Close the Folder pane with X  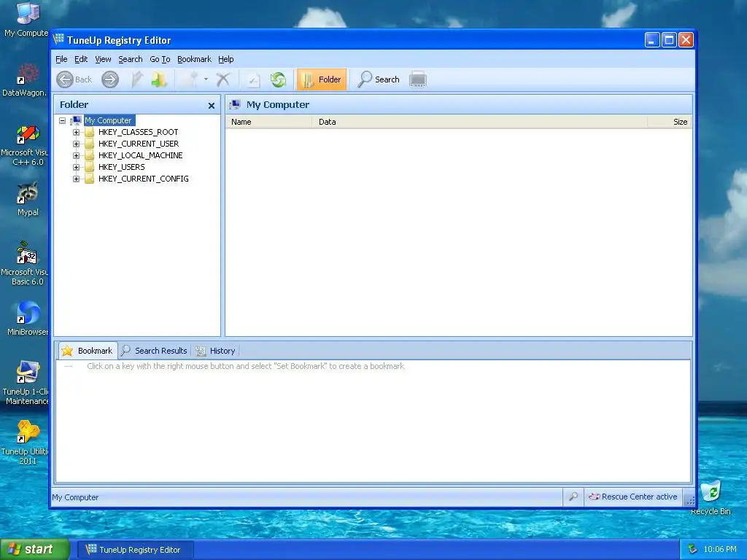212,106
